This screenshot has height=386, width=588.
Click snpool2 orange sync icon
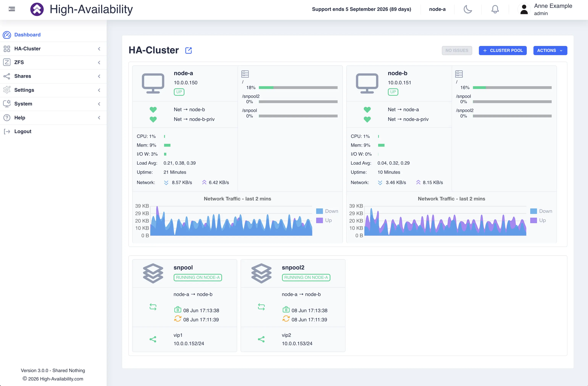[x=286, y=318]
